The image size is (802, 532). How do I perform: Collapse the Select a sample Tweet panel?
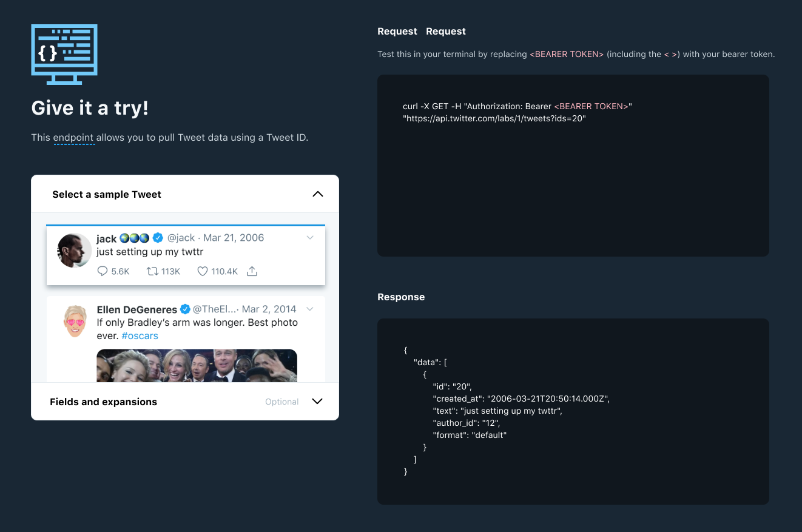point(318,194)
